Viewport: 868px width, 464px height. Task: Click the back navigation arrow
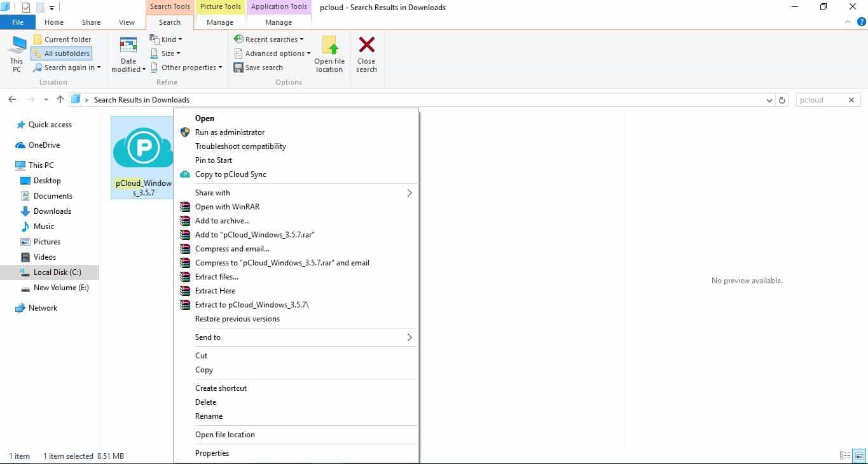pos(11,99)
